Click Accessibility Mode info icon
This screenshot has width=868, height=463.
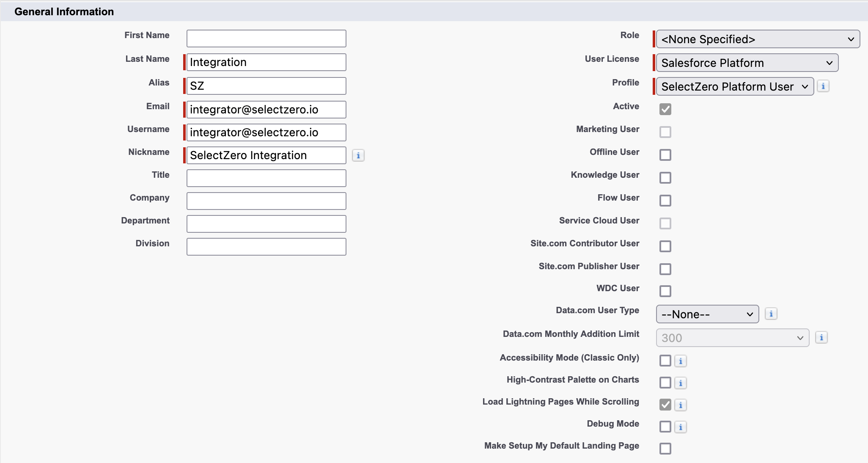point(680,361)
